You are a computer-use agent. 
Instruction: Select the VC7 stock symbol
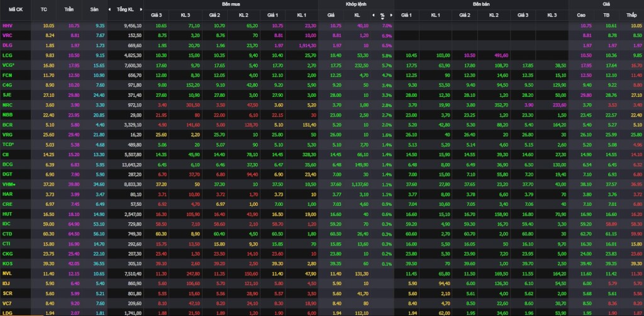click(x=7, y=302)
